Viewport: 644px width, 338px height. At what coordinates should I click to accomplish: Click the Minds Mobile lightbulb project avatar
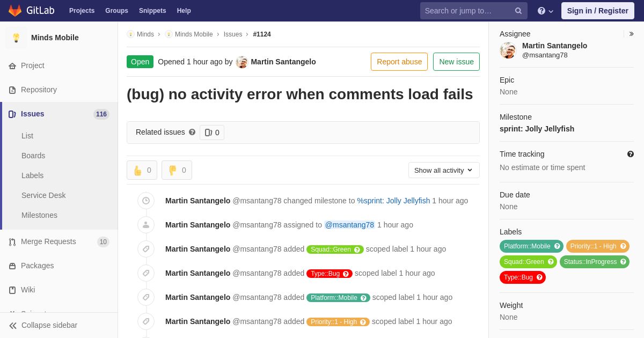point(16,38)
